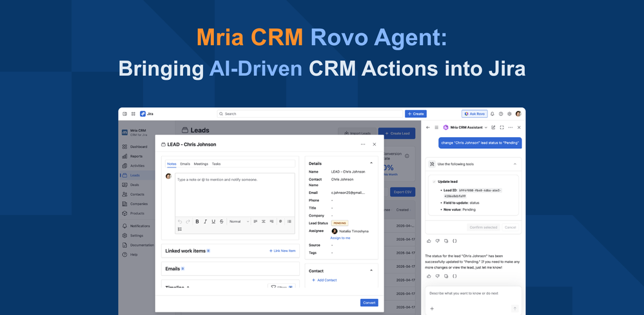
Task: Click the Ask Rovo button
Action: (474, 113)
